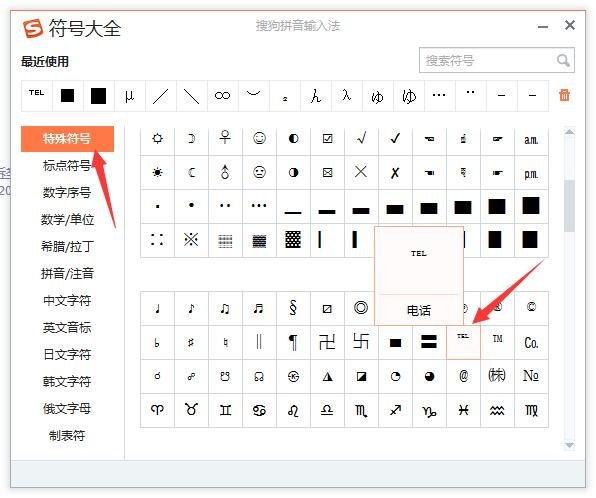Insert the ㈱ symbol

497,376
